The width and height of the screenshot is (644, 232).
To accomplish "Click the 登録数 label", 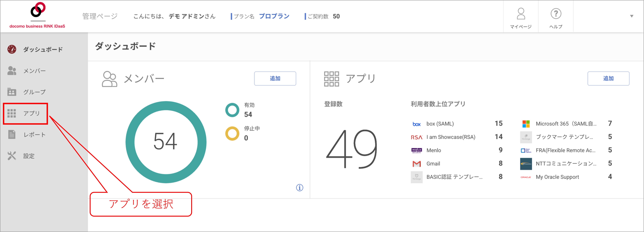I will [333, 104].
